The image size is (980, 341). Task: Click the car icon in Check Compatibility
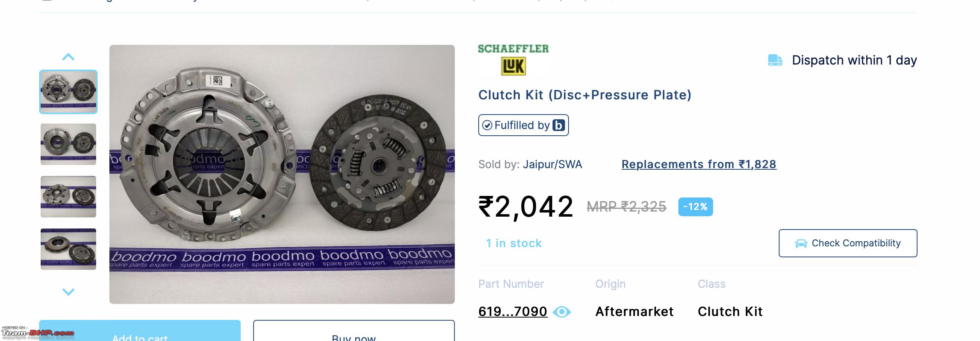click(x=801, y=244)
